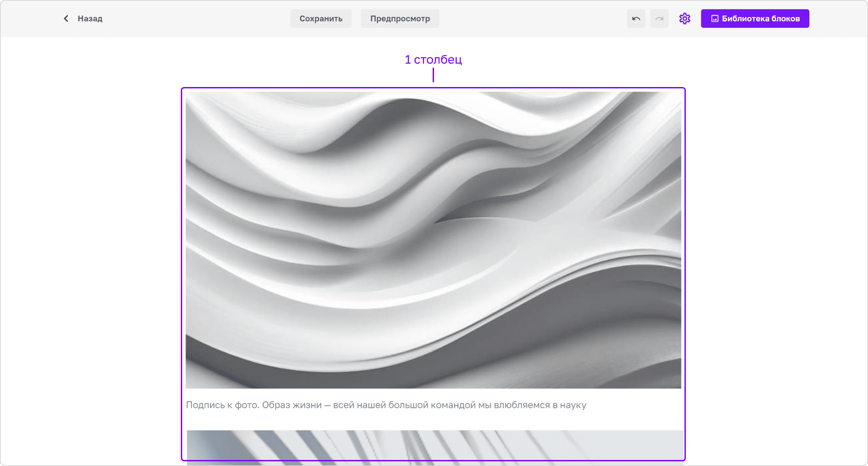Click the photo caption text Подпись к фото
This screenshot has height=466, width=868.
386,405
